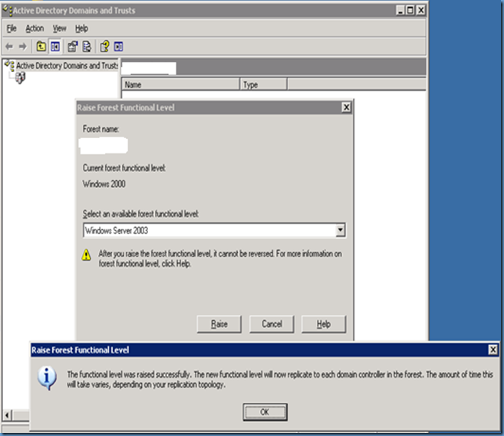
Task: Open the Properties toolbar icon
Action: (73, 47)
